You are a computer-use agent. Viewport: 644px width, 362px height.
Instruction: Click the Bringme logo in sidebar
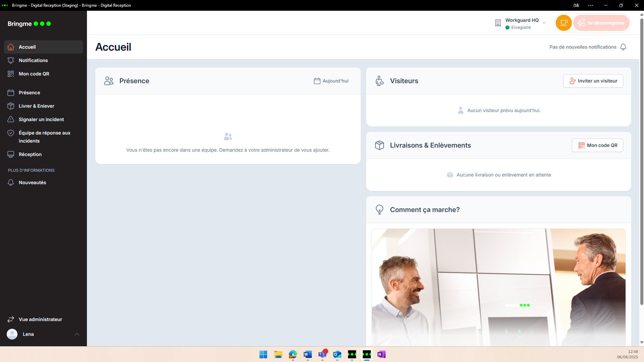click(29, 24)
